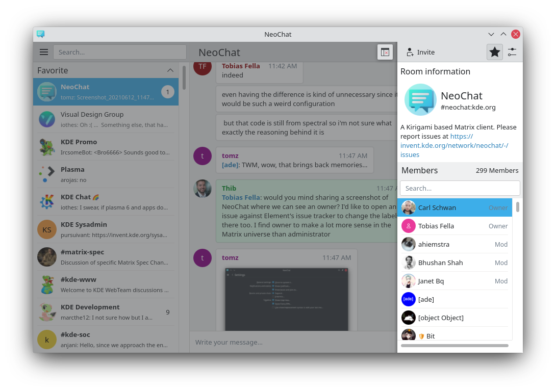
Task: Click tomz avatar beside TWM message
Action: pos(203,156)
